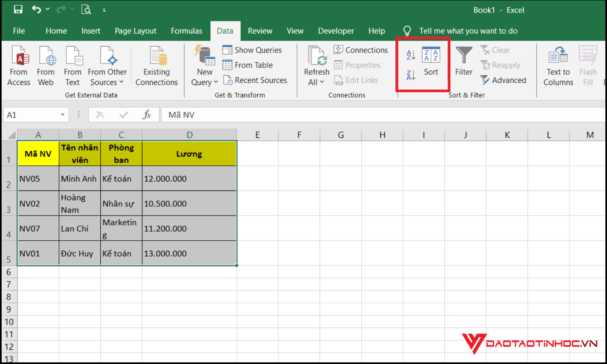The height and width of the screenshot is (364, 607).
Task: Select the cell containing Minh Anh
Action: click(79, 178)
